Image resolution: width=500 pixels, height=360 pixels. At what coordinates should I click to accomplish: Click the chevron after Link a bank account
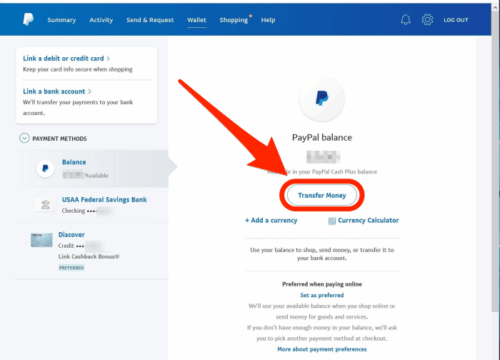pos(89,91)
